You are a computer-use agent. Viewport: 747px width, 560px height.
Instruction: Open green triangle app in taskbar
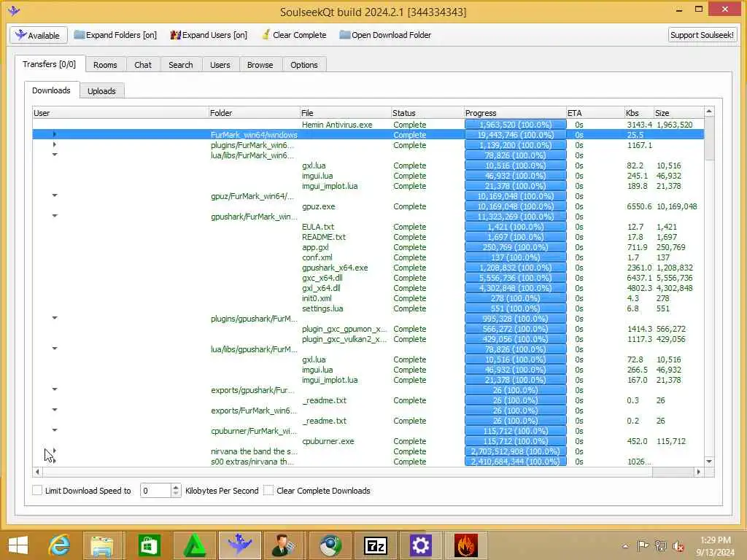[195, 545]
